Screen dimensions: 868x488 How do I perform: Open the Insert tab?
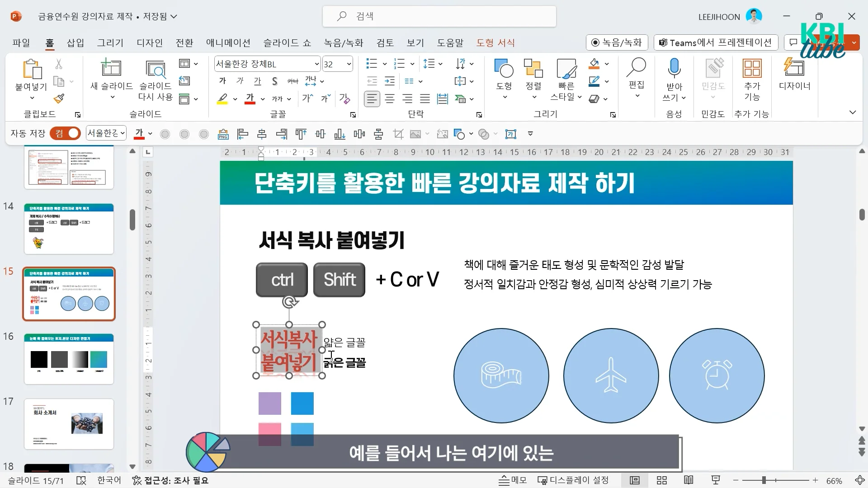point(75,42)
